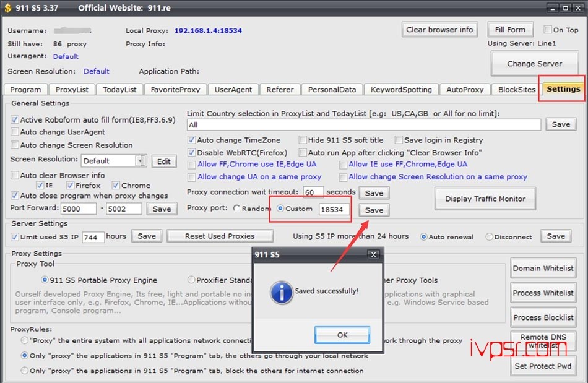Image resolution: width=588 pixels, height=383 pixels.
Task: Click the Fill Form button
Action: point(510,30)
